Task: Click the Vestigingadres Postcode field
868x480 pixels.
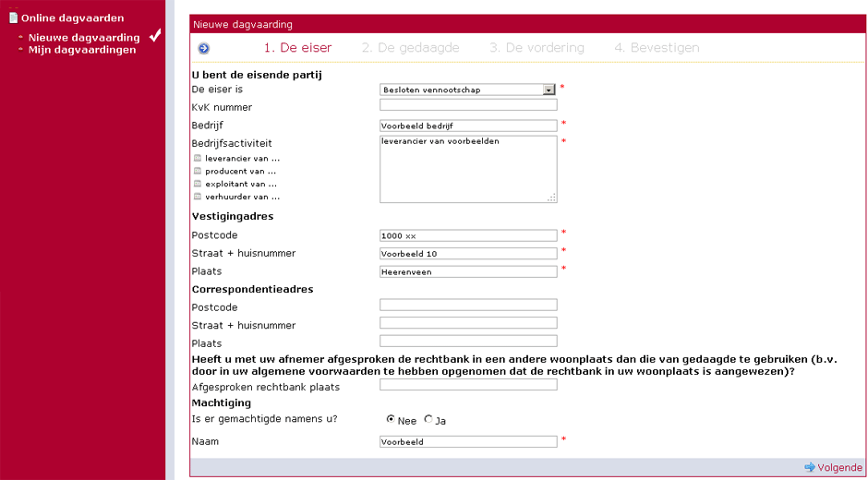Action: 468,235
